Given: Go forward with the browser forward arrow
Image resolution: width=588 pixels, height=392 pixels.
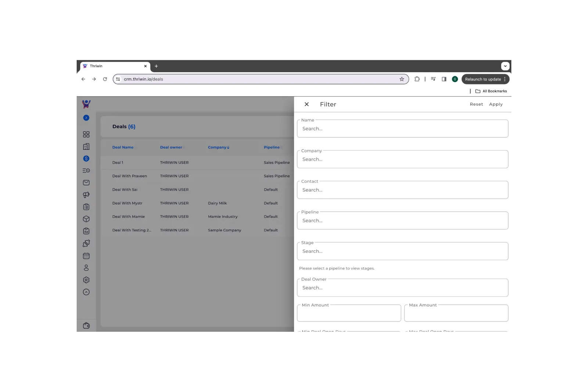Looking at the screenshot, I should point(94,79).
